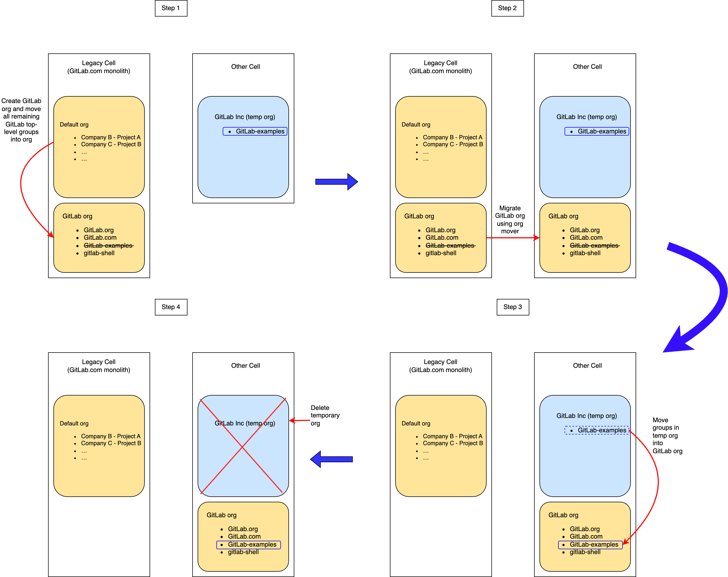This screenshot has height=577, width=728.
Task: Click the Step 4 label box
Action: [x=171, y=307]
